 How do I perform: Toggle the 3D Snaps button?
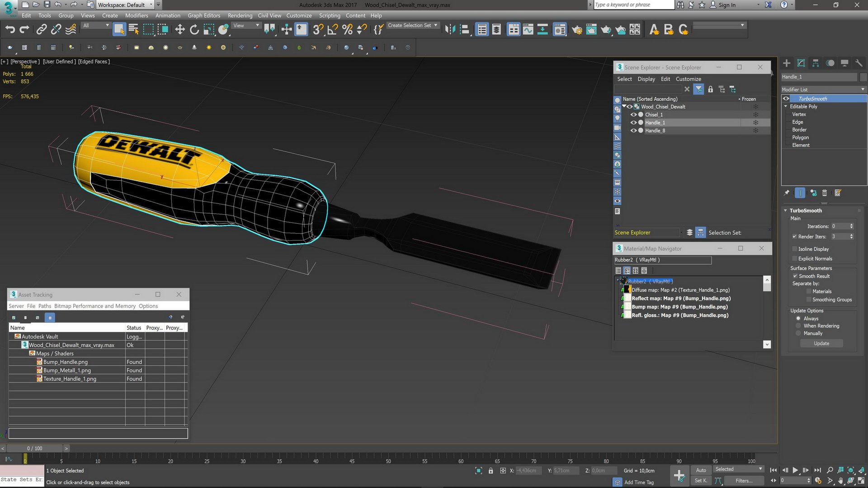(x=318, y=29)
